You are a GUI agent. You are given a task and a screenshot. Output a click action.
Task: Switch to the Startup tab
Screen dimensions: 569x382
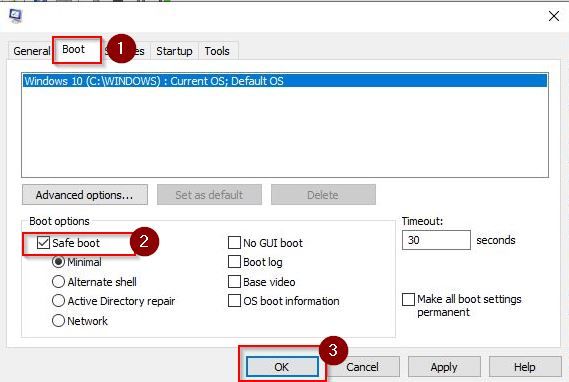[174, 51]
